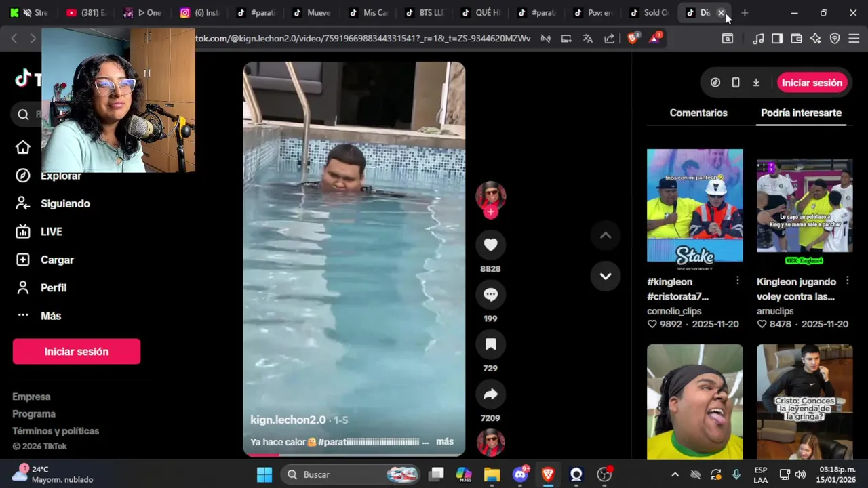Click the phone app icon in top bar

pos(736,83)
